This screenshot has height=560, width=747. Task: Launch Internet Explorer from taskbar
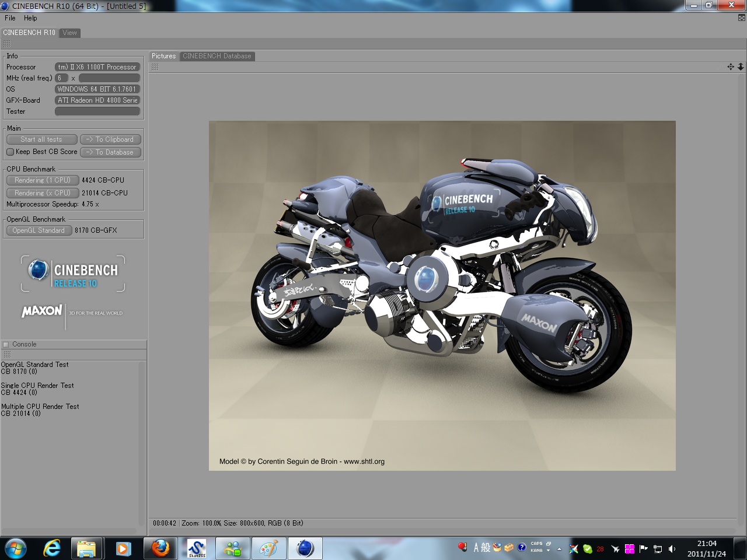[52, 548]
